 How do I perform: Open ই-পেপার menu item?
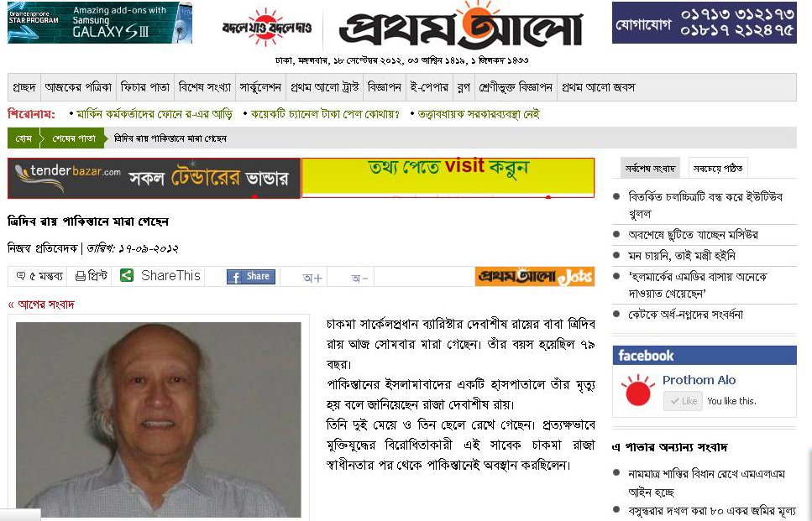tap(429, 87)
